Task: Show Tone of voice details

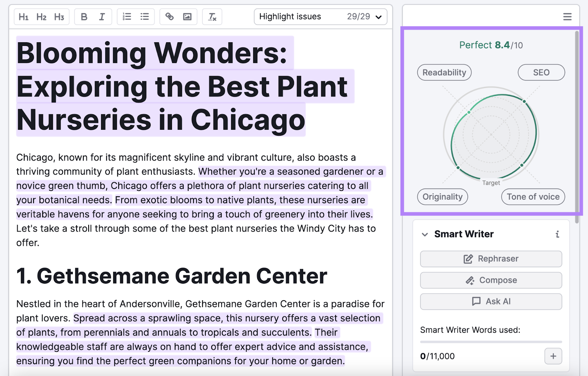Action: [533, 197]
